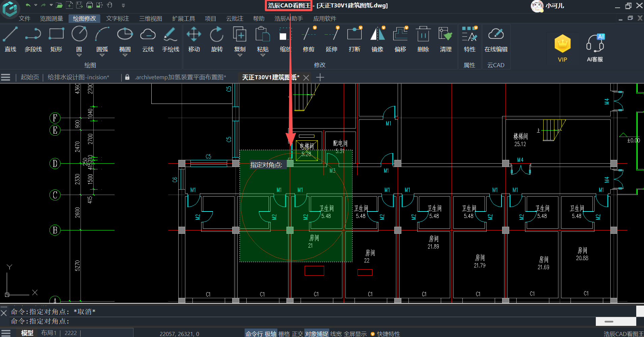
Task: Click the 清理 purge tool
Action: tap(446, 39)
